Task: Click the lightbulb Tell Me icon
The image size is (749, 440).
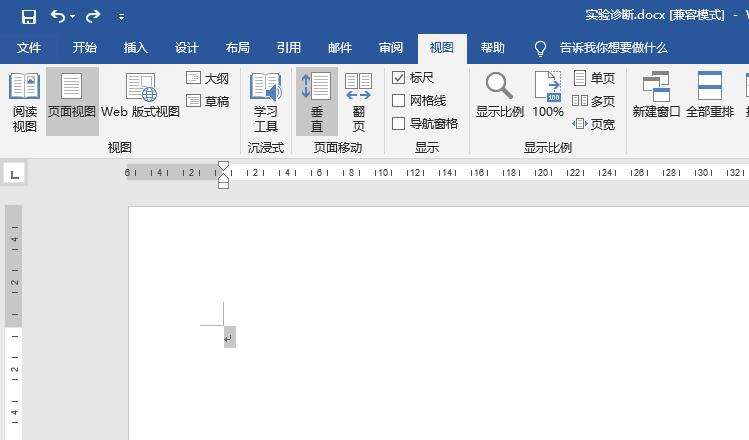Action: click(540, 48)
